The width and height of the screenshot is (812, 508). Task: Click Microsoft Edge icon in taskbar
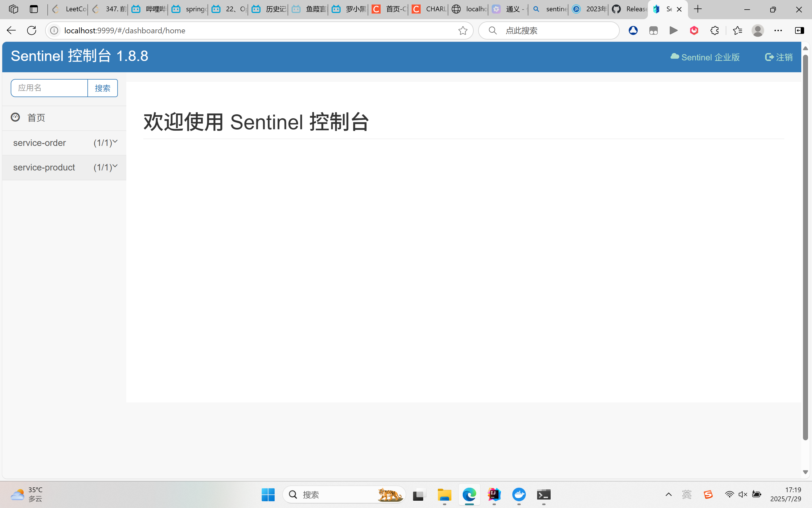[x=469, y=494]
